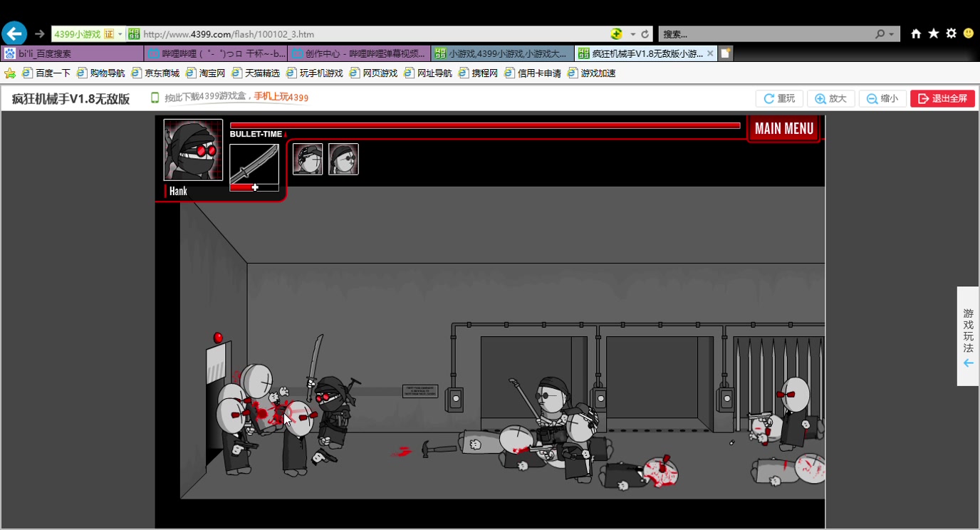Open the 京东商城 bookmark

click(x=155, y=73)
